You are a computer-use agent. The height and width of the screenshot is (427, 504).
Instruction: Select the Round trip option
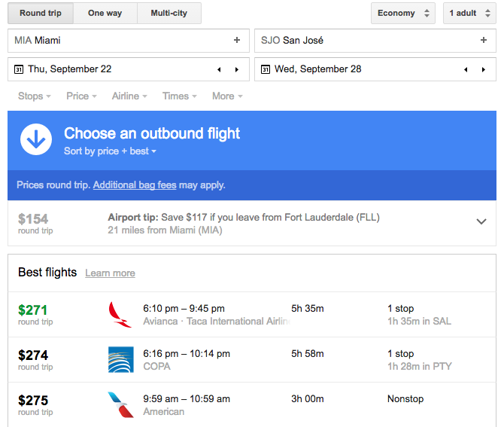click(41, 14)
